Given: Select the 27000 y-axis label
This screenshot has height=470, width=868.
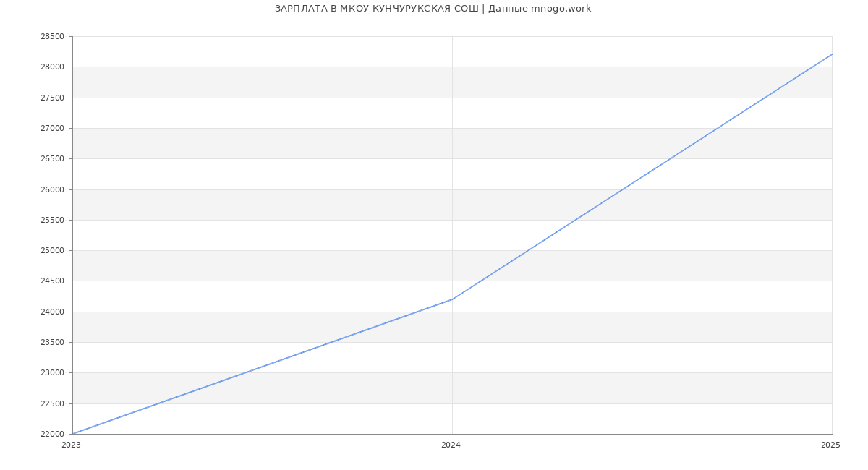Looking at the screenshot, I should click(x=52, y=128).
